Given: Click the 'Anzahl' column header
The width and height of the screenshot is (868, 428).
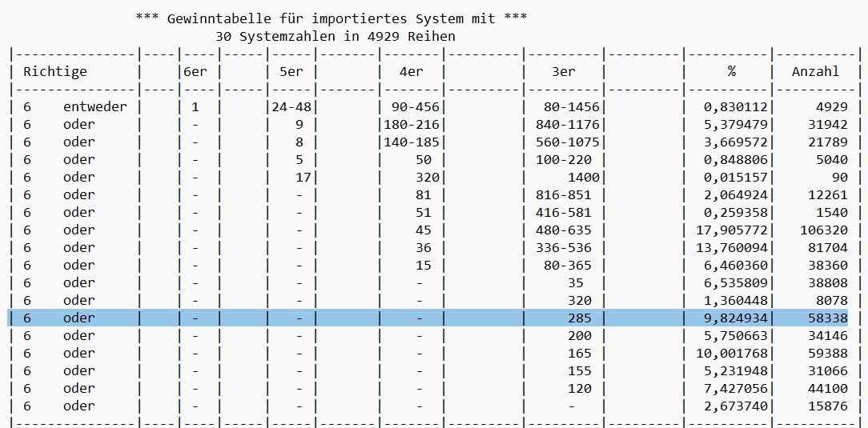Looking at the screenshot, I should point(815,71).
